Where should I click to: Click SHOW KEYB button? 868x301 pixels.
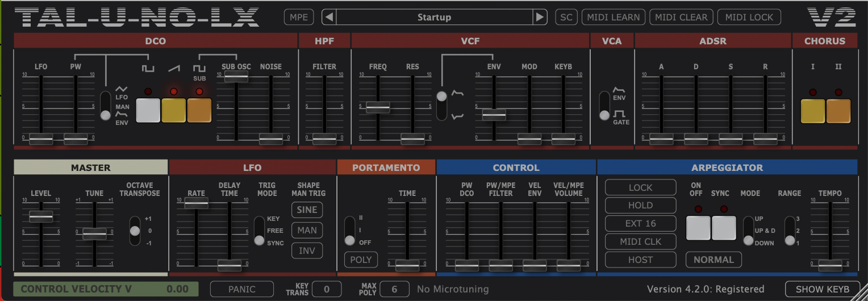pyautogui.click(x=822, y=289)
